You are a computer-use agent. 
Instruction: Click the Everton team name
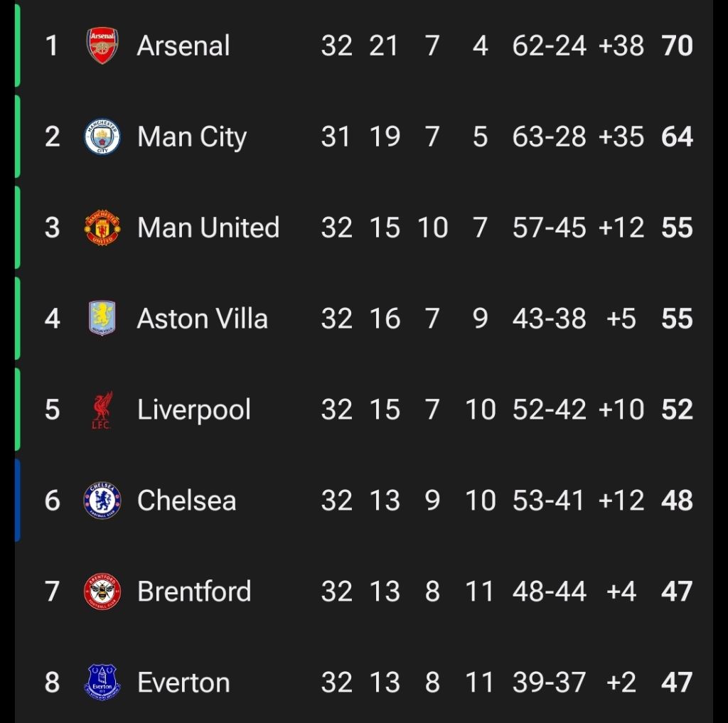(x=183, y=682)
